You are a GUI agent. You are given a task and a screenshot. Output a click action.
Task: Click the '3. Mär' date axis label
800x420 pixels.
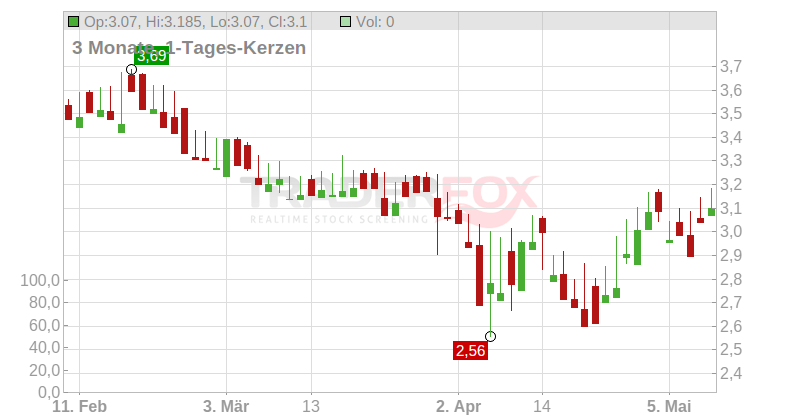pos(226,407)
